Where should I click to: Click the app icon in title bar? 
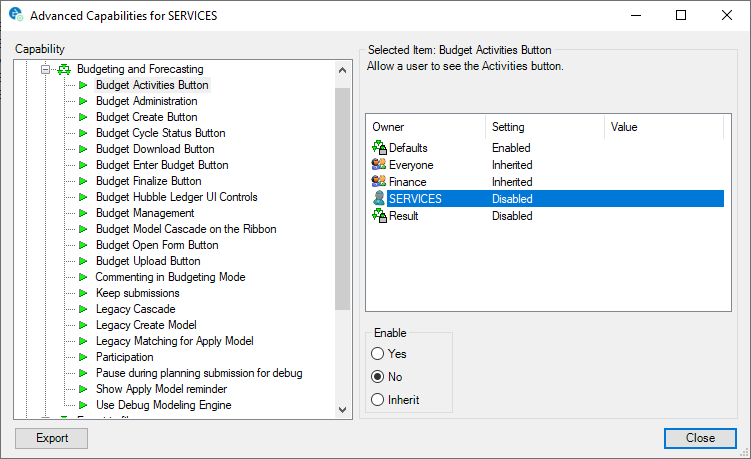(x=16, y=16)
